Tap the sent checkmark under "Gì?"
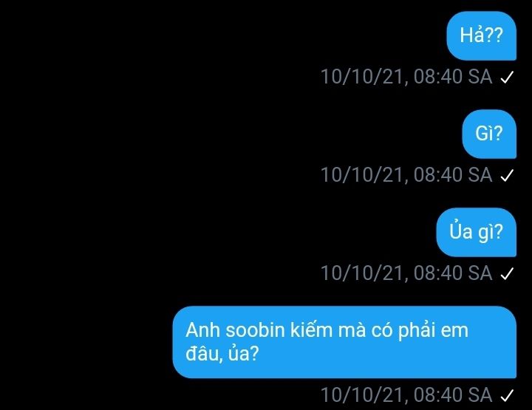The width and height of the screenshot is (532, 410). pos(507,176)
